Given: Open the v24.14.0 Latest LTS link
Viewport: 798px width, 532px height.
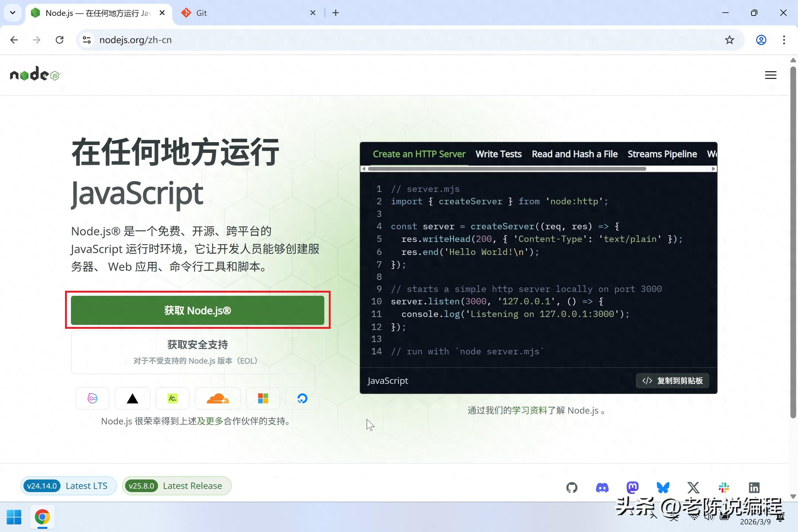Looking at the screenshot, I should (68, 486).
